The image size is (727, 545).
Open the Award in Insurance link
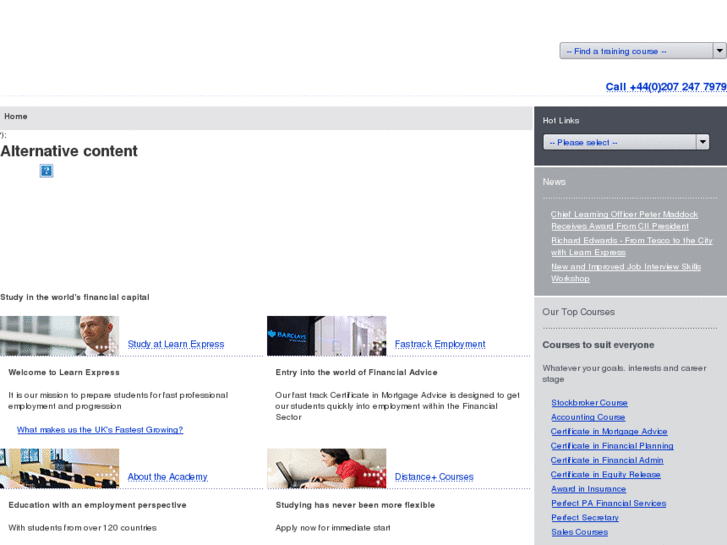(x=588, y=489)
